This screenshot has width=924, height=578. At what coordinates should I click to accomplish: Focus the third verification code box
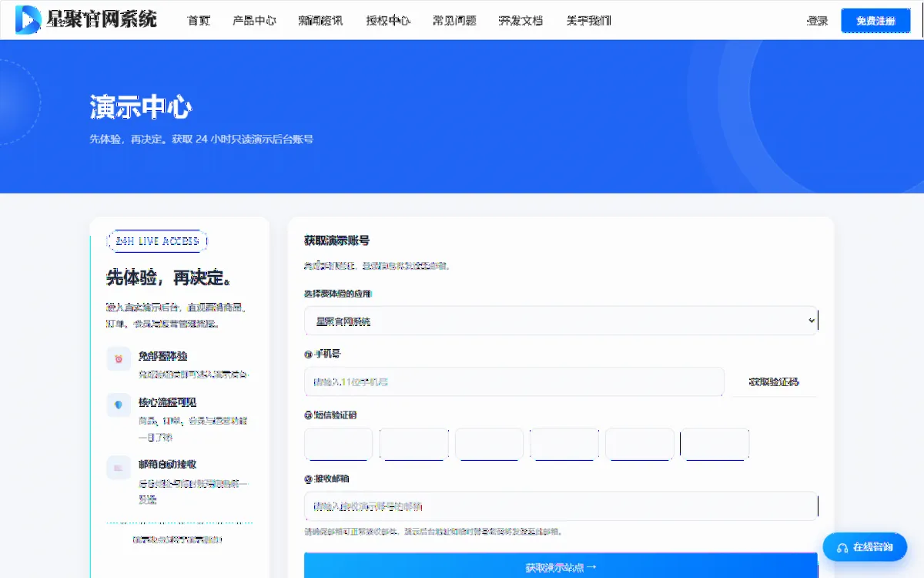(489, 445)
